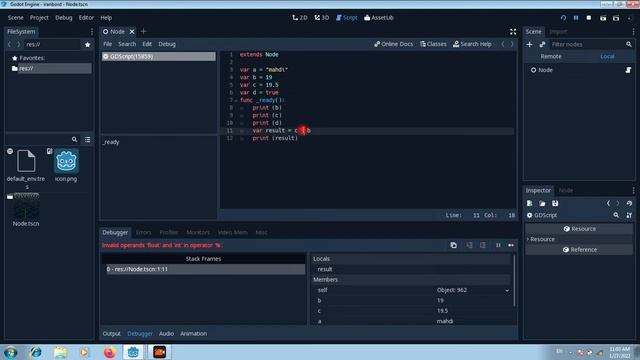Viewport: 640px width, 360px height.
Task: Open the Help menu
Action: (x=106, y=18)
